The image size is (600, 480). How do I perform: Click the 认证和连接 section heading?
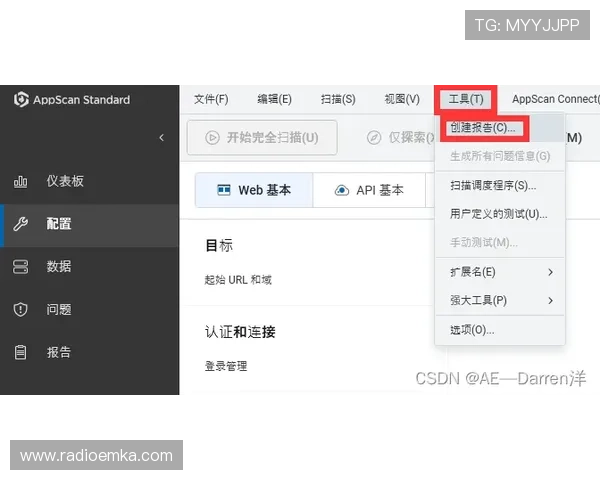click(240, 331)
